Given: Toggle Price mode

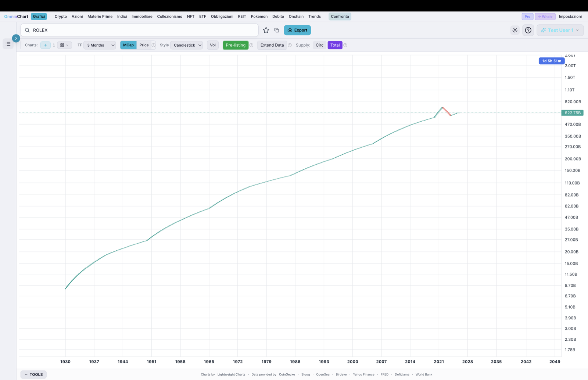Looking at the screenshot, I should pos(144,45).
